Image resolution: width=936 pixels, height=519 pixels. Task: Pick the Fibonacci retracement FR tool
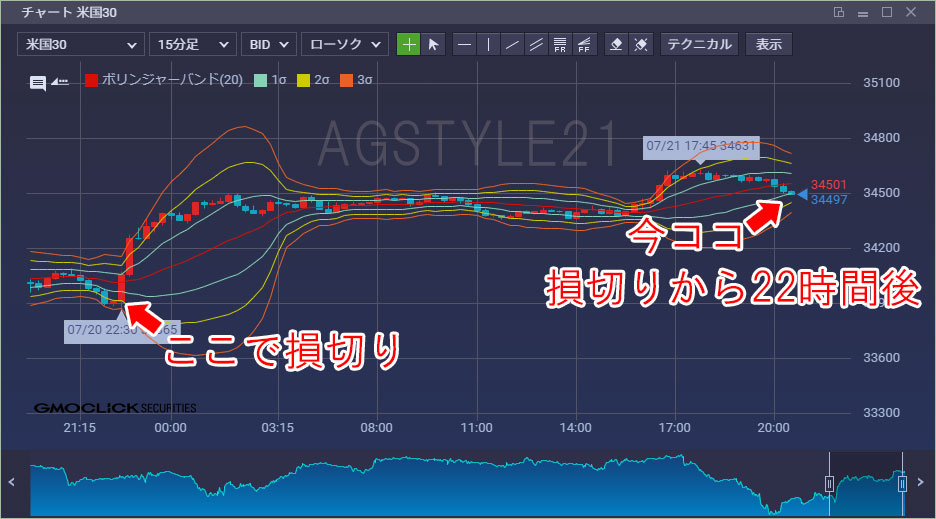(x=560, y=44)
